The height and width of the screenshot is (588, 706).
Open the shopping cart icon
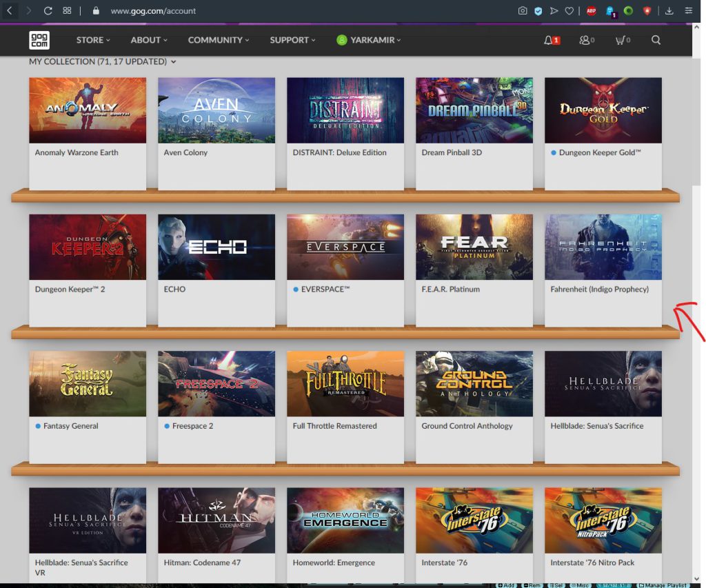click(623, 40)
